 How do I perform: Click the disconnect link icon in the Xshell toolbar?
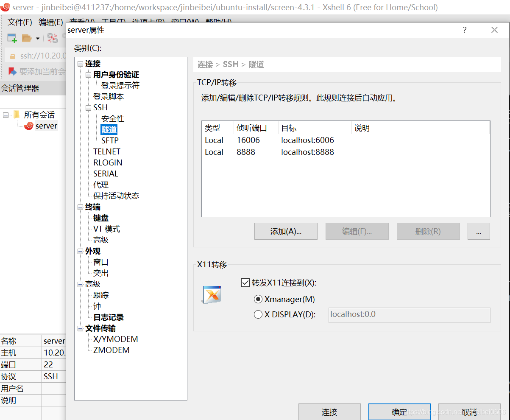(53, 38)
